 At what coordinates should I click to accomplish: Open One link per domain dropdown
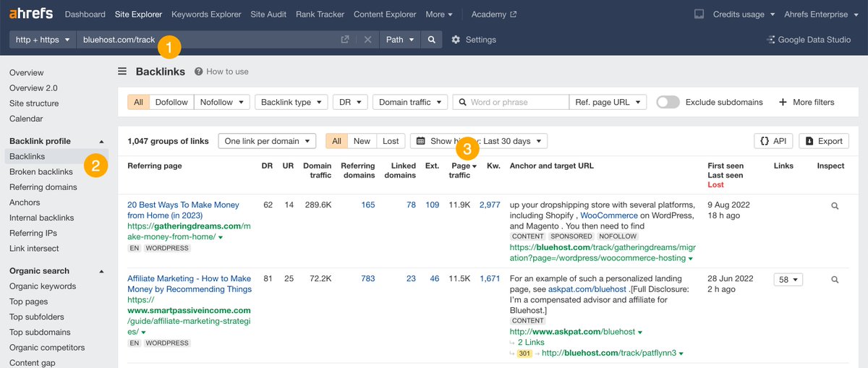(x=267, y=141)
